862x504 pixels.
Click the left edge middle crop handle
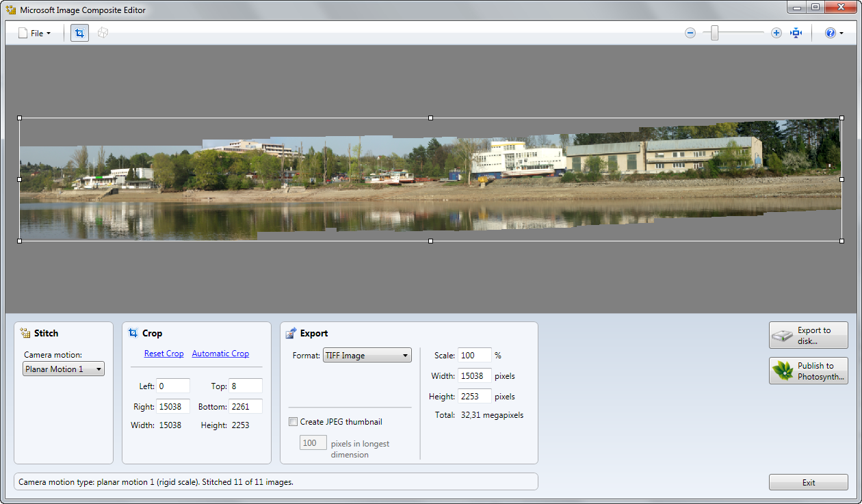(19, 179)
